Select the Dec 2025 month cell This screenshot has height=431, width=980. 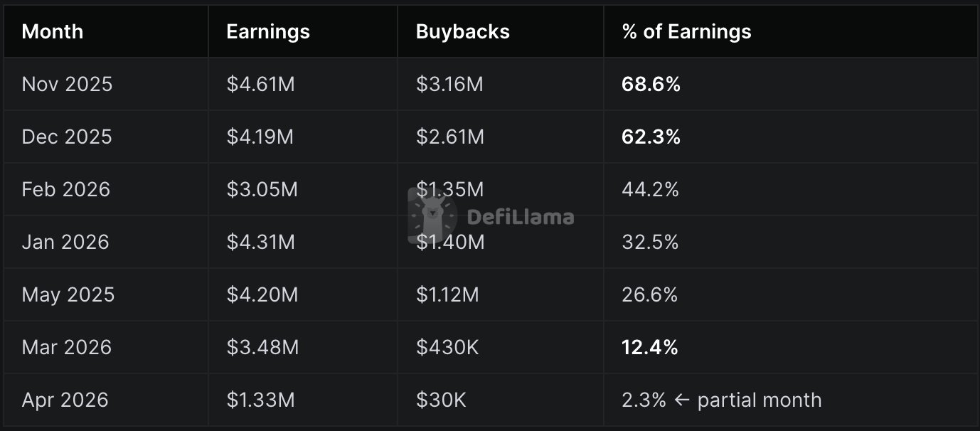tap(67, 137)
